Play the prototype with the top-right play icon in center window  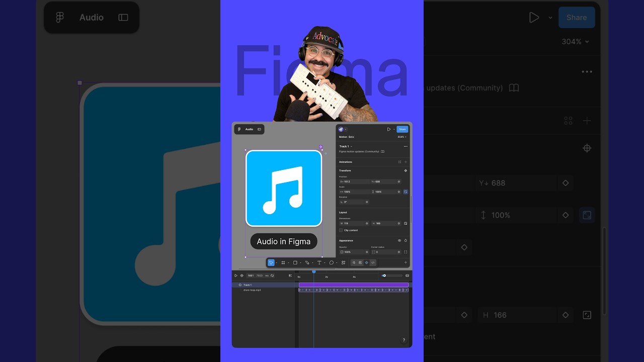click(x=389, y=129)
